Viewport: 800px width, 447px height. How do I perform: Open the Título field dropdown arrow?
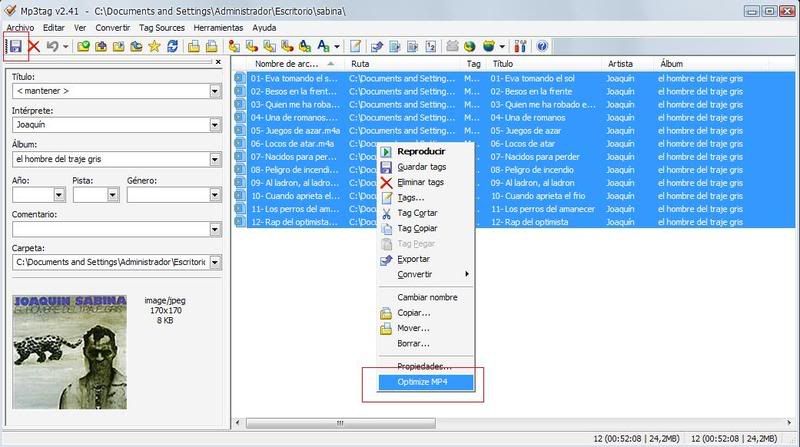click(215, 91)
